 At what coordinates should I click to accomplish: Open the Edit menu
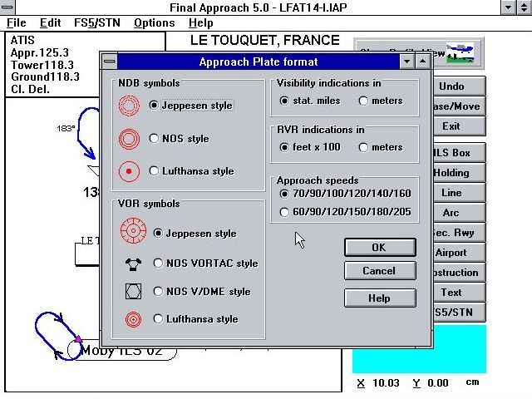point(50,22)
